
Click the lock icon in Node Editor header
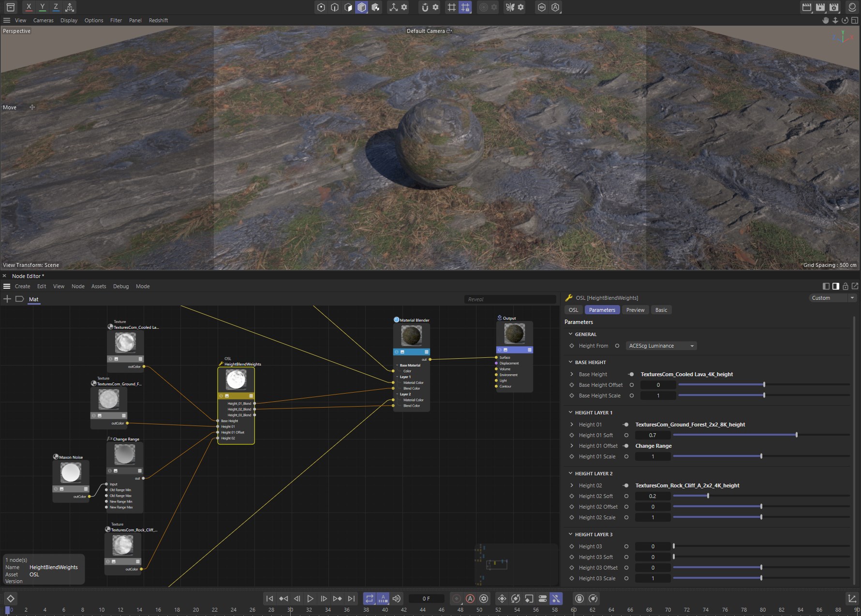pos(846,286)
